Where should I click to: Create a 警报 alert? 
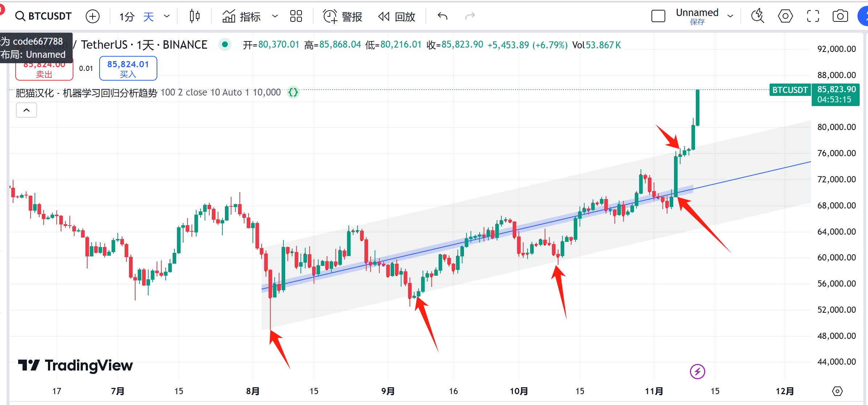pos(343,16)
